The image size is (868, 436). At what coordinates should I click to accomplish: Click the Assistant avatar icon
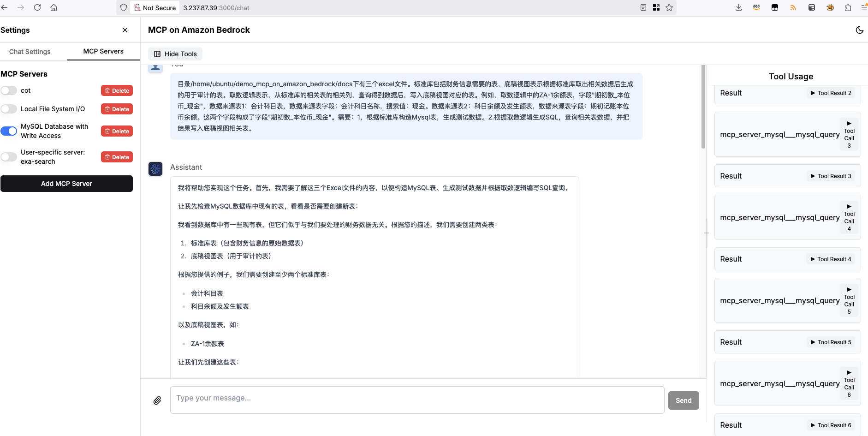click(155, 169)
